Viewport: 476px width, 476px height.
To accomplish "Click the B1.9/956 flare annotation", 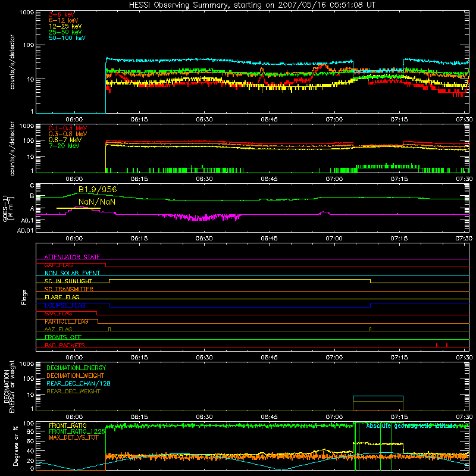I will (98, 189).
